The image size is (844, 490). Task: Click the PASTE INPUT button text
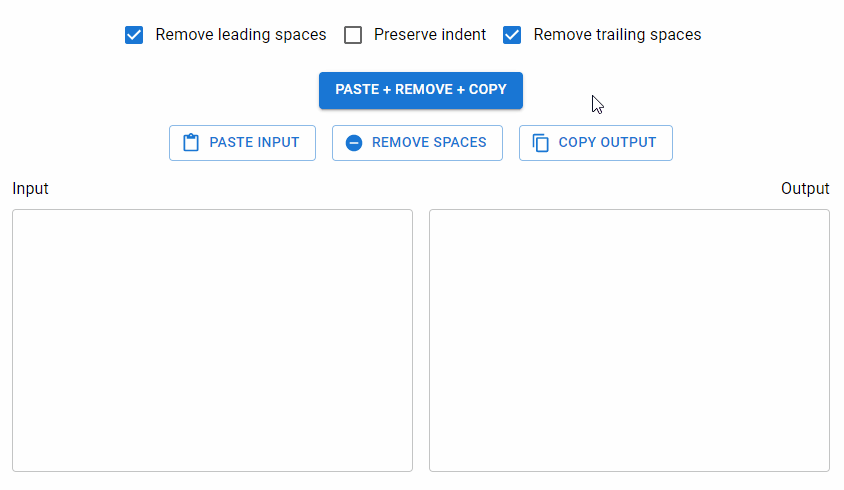(x=254, y=142)
